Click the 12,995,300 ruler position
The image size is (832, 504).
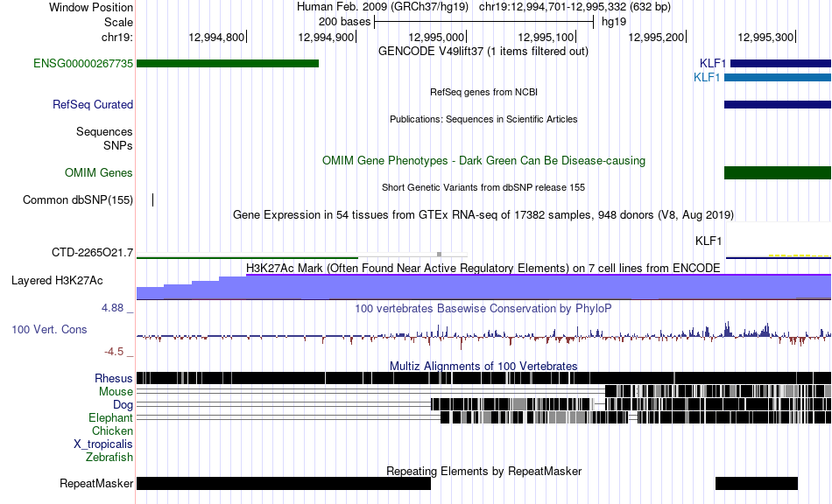tap(765, 37)
